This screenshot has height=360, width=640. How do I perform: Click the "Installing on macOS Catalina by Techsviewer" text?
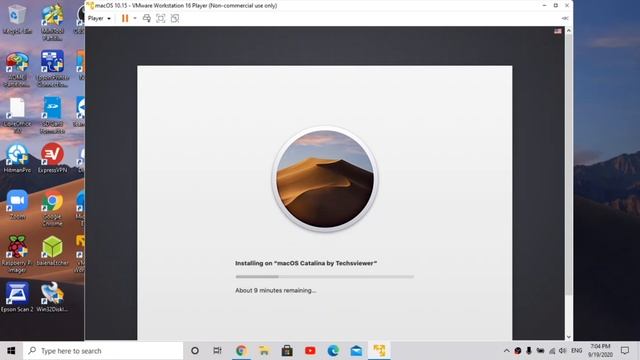(x=306, y=263)
